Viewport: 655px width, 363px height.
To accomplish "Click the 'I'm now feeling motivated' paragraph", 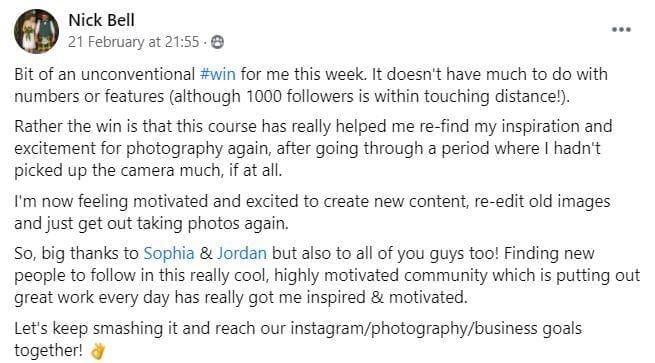I will click(x=312, y=212).
